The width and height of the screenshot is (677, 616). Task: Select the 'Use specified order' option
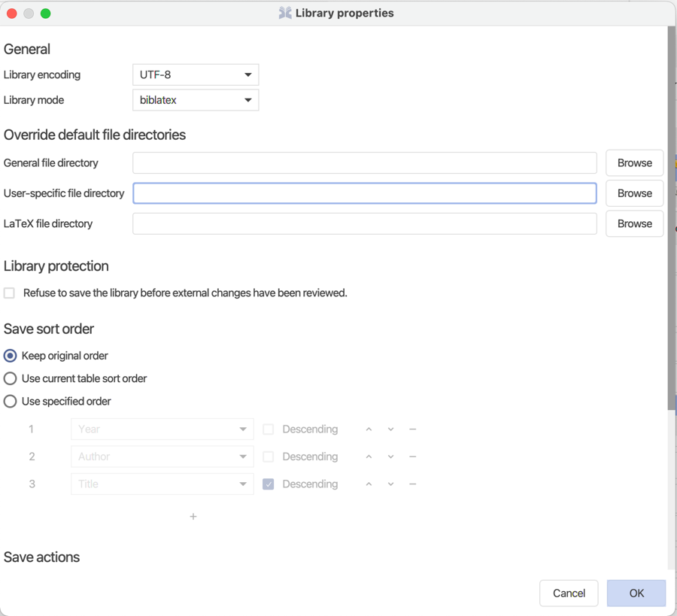click(11, 401)
